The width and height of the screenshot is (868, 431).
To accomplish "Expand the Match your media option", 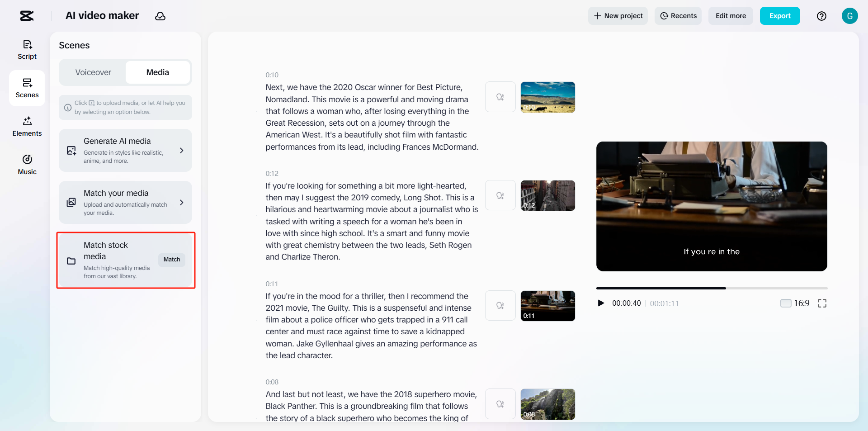I will pos(125,202).
